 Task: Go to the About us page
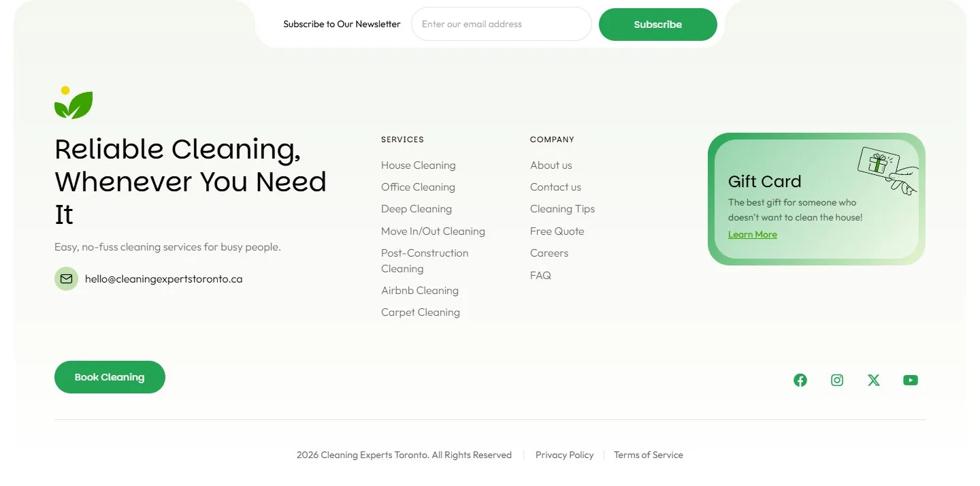coord(551,165)
